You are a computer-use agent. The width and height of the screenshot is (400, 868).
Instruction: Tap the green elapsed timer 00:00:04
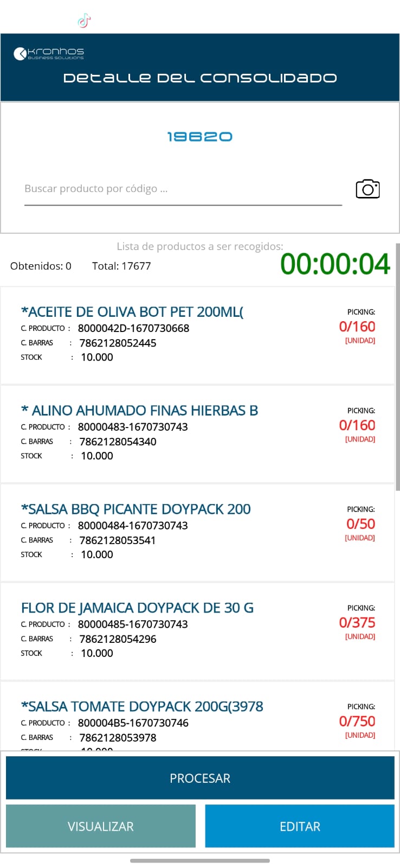coord(335,264)
